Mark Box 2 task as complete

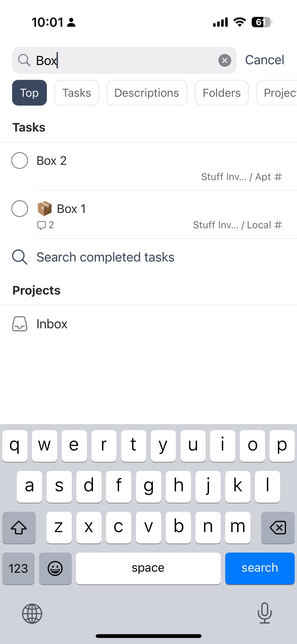click(x=20, y=160)
